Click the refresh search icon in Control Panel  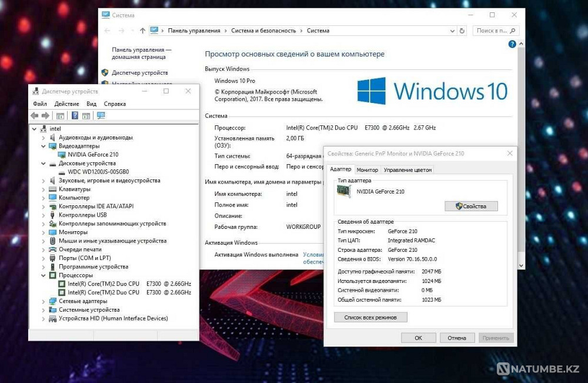(462, 31)
